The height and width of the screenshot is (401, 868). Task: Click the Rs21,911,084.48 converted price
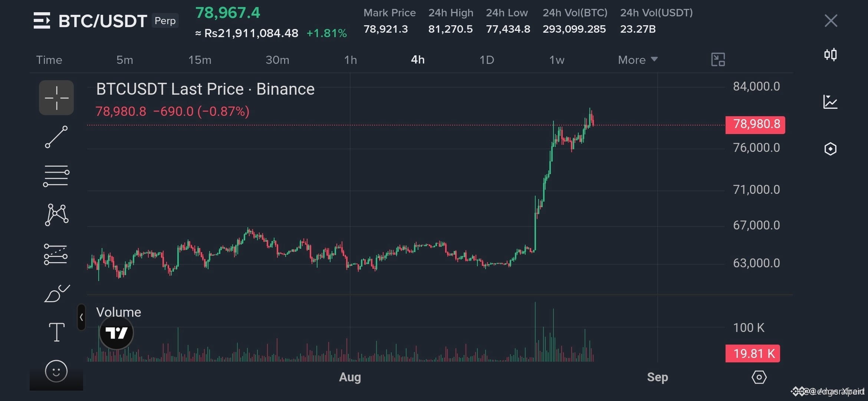[x=251, y=33]
